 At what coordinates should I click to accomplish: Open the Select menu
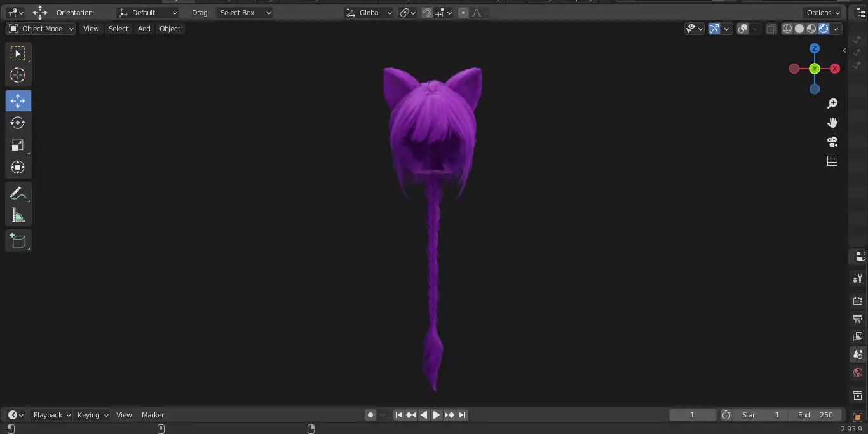coord(118,29)
